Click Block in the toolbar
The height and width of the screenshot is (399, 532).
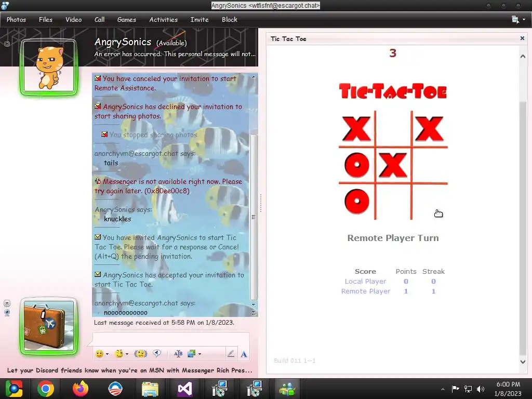pos(229,20)
